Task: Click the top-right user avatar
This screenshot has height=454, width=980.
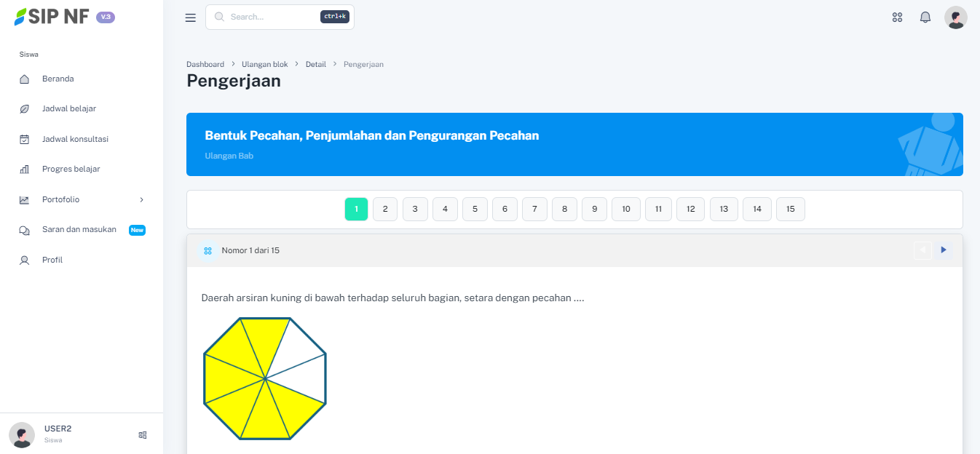Action: tap(955, 17)
